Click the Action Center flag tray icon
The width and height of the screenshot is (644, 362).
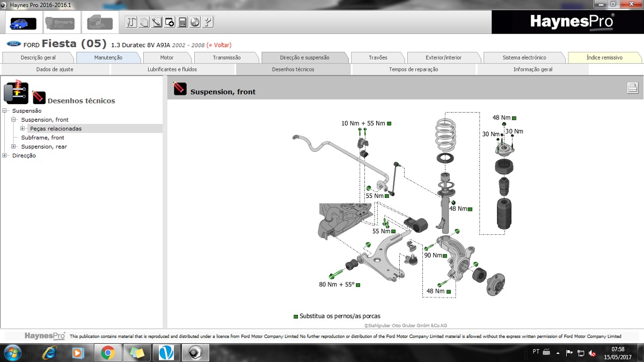(569, 353)
